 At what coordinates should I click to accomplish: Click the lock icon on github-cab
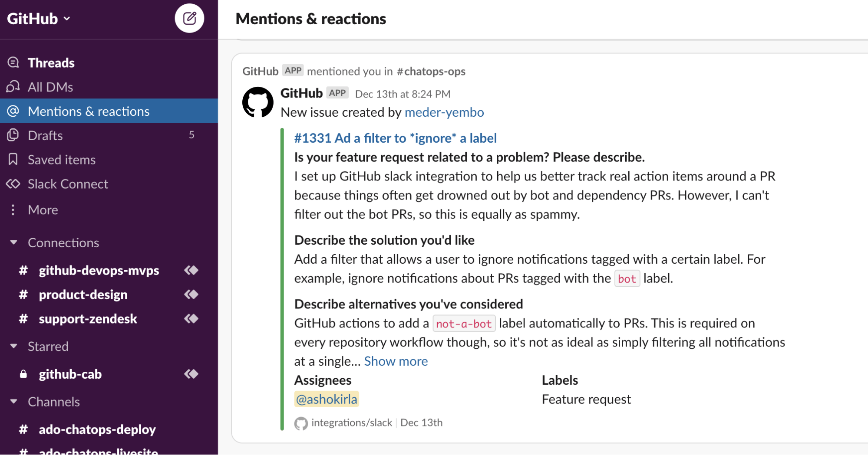coord(23,374)
